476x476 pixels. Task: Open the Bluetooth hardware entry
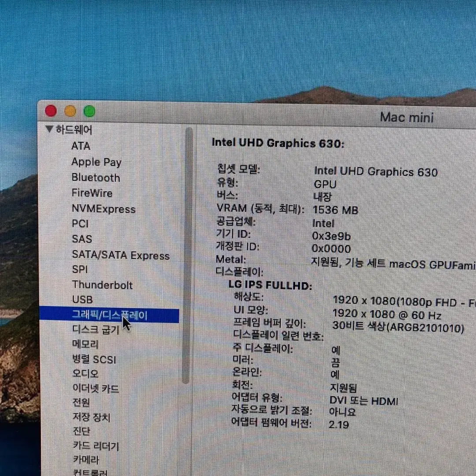(96, 178)
